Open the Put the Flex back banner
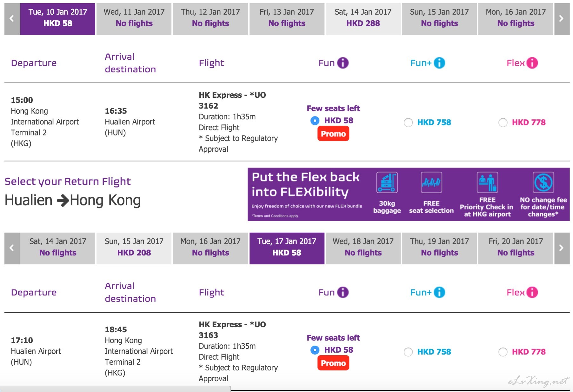The image size is (573, 392). coord(409,194)
